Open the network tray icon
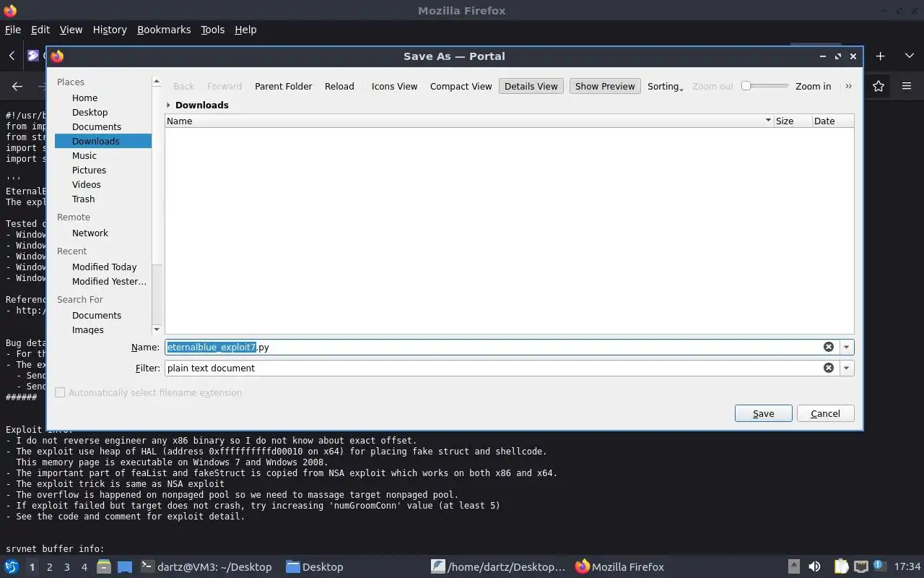 pos(860,566)
